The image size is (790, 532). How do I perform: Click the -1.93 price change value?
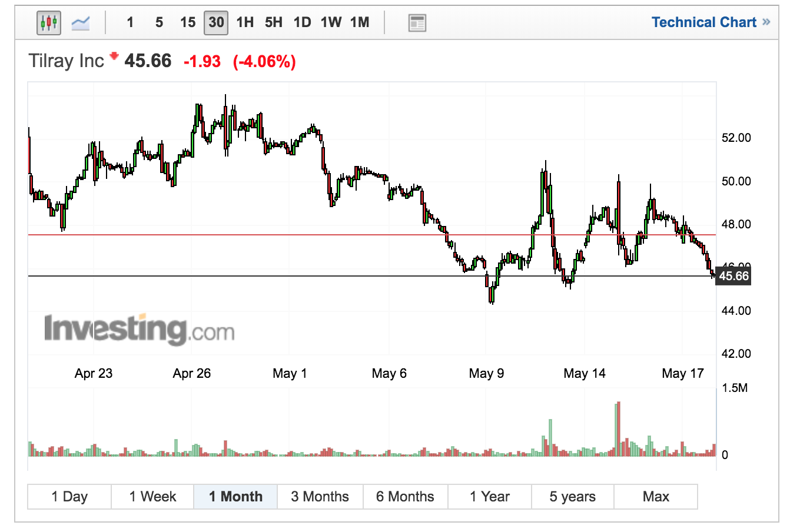(202, 61)
